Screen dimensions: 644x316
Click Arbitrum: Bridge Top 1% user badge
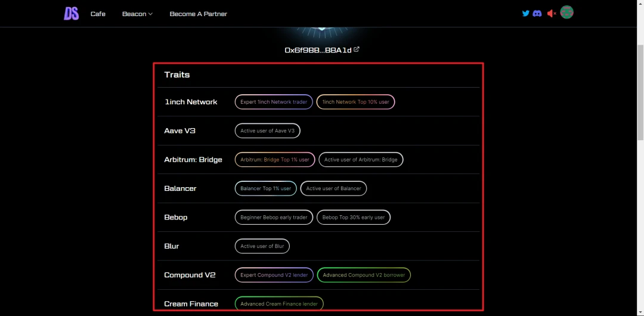pos(275,159)
